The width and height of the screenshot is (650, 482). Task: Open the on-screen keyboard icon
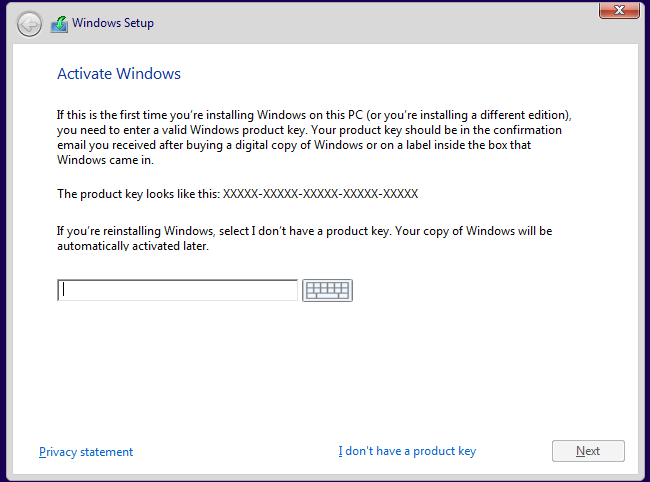pyautogui.click(x=327, y=290)
